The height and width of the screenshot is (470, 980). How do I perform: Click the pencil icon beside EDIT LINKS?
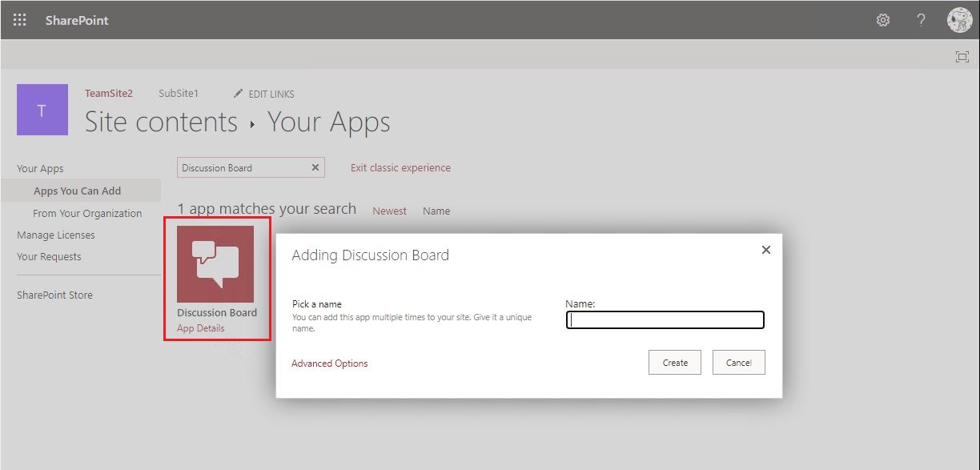(x=238, y=94)
